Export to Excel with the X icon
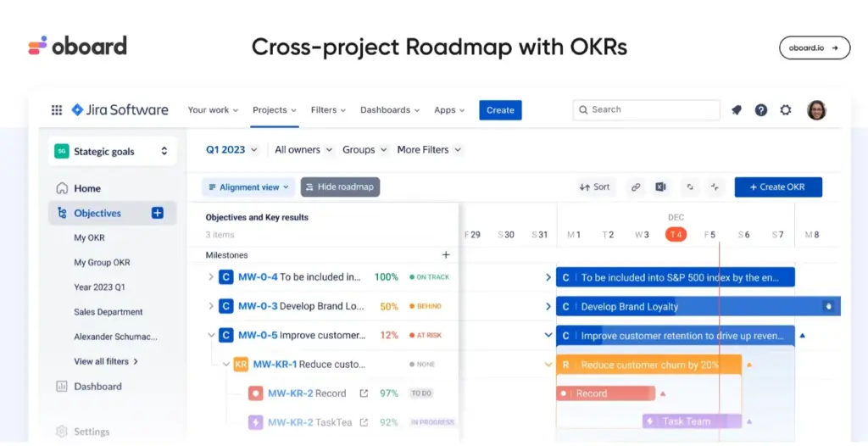The image size is (868, 446). [x=660, y=187]
